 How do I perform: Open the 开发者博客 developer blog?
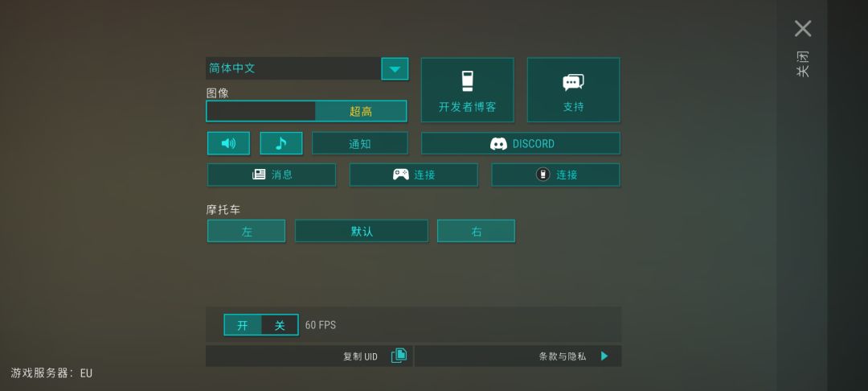coord(467,90)
